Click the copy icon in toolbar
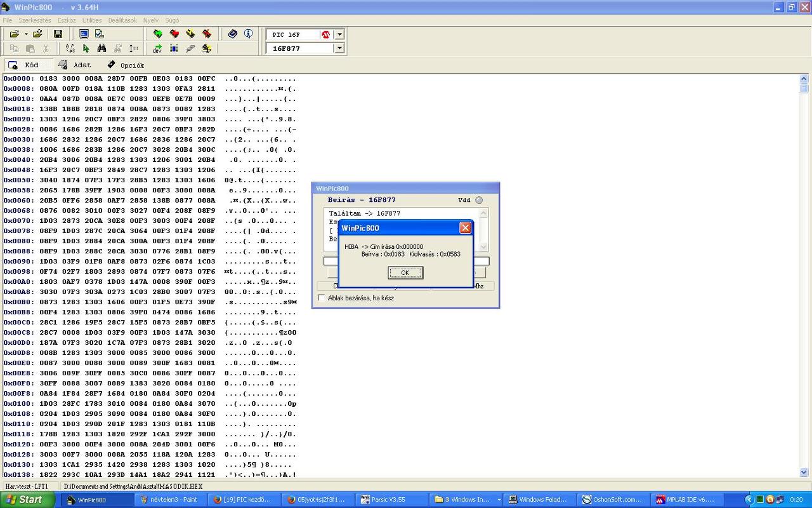 pyautogui.click(x=14, y=48)
